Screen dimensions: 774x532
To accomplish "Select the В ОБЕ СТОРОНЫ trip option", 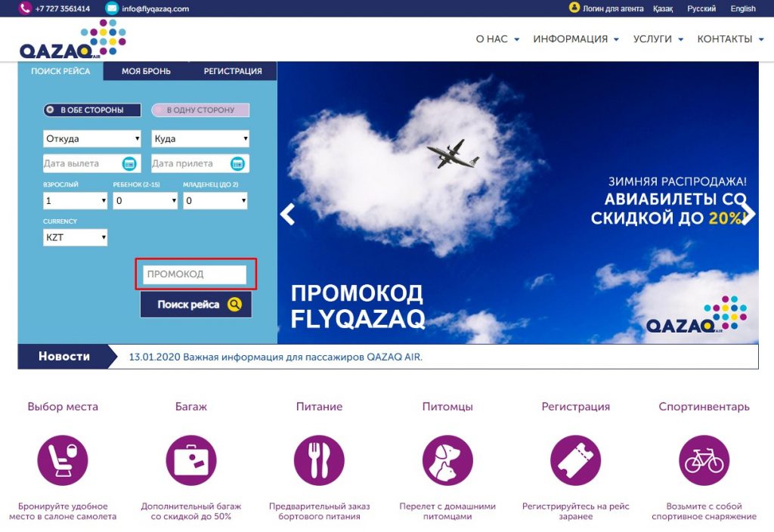I will [x=94, y=109].
